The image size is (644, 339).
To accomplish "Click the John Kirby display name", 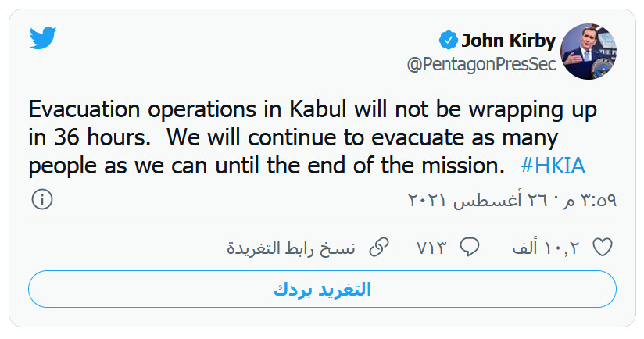I will tap(509, 40).
